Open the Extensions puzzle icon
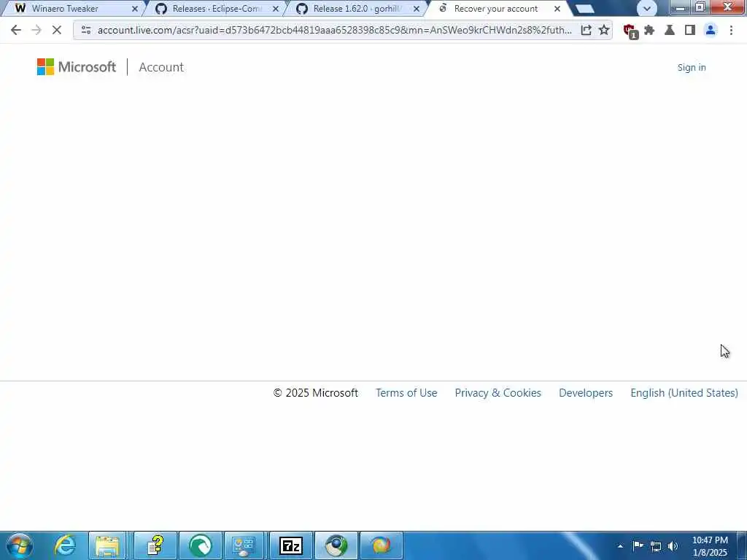 (x=649, y=30)
